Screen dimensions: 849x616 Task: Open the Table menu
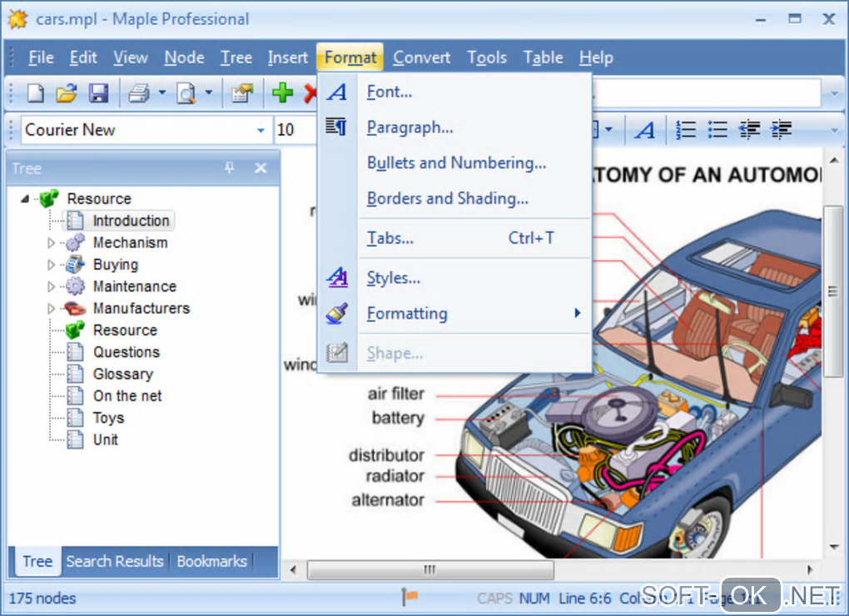pos(543,57)
